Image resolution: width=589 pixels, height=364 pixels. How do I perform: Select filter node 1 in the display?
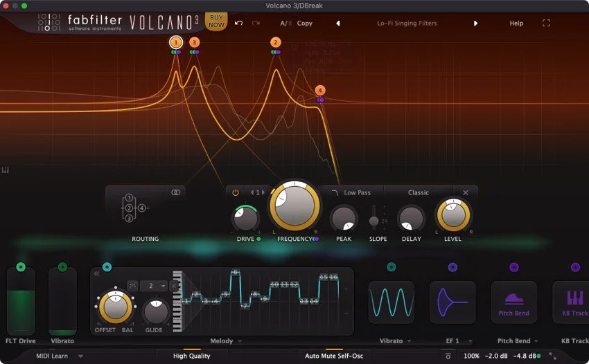(176, 42)
